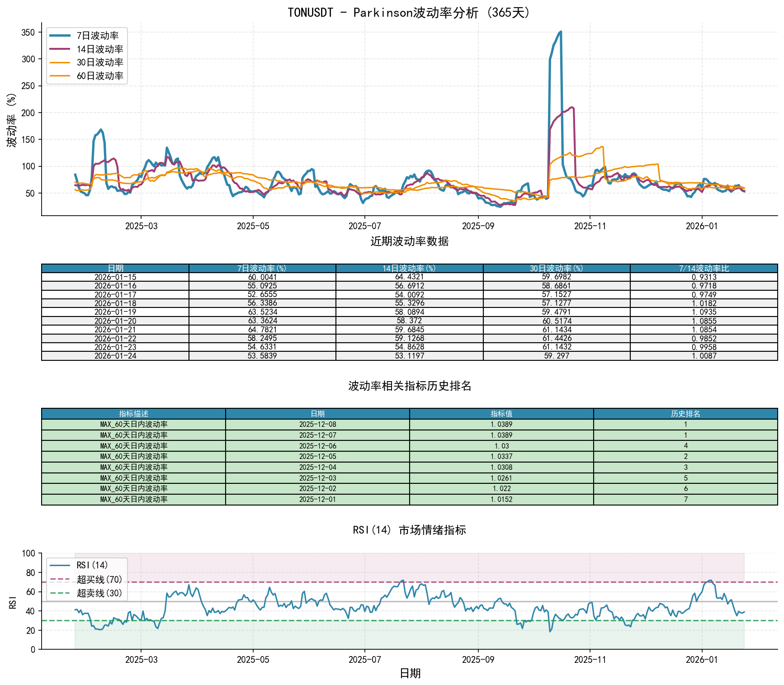Click the RSI(14) legend entry
The image size is (784, 685).
pos(92,565)
